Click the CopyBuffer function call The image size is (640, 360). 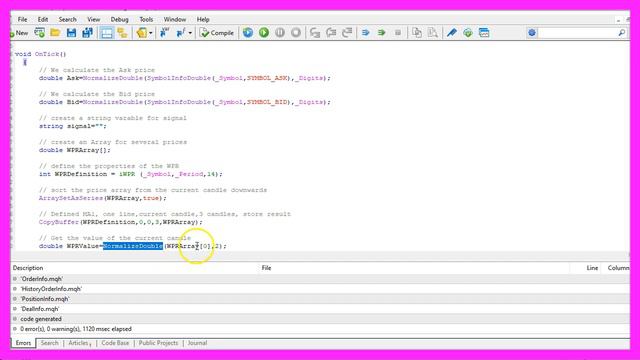59,222
